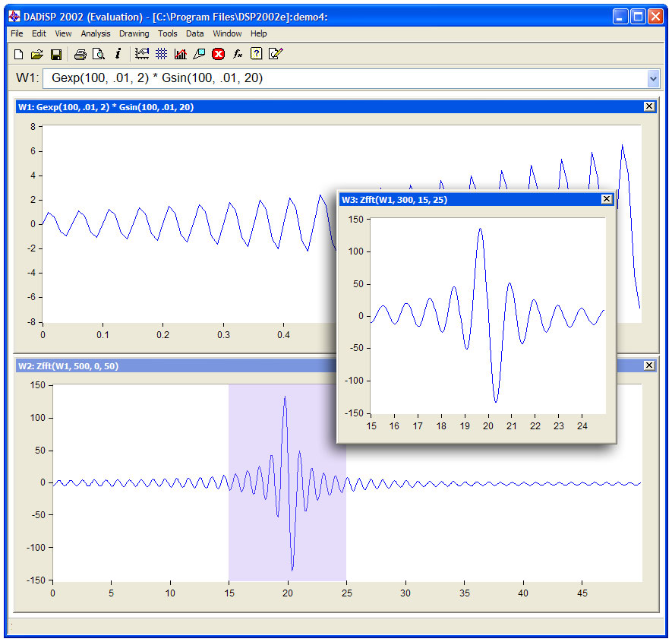Close the W3 Zfft window
The width and height of the screenshot is (672, 642).
pyautogui.click(x=607, y=199)
